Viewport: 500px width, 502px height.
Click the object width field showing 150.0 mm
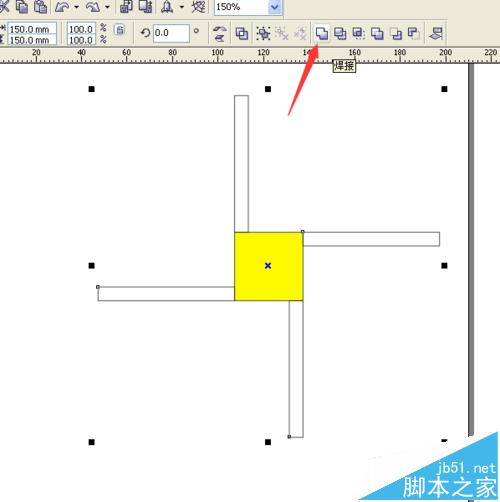[32, 29]
